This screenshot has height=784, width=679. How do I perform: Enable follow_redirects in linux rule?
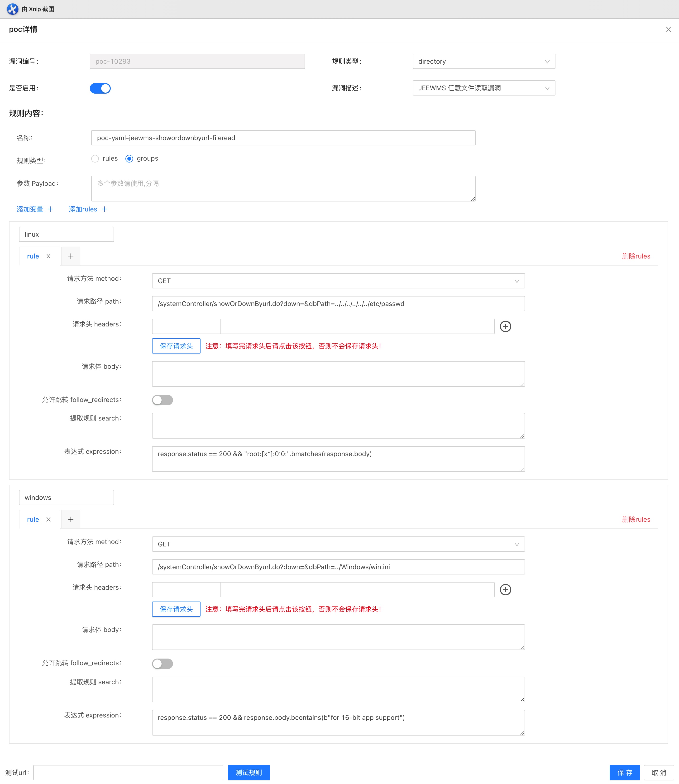(x=162, y=400)
